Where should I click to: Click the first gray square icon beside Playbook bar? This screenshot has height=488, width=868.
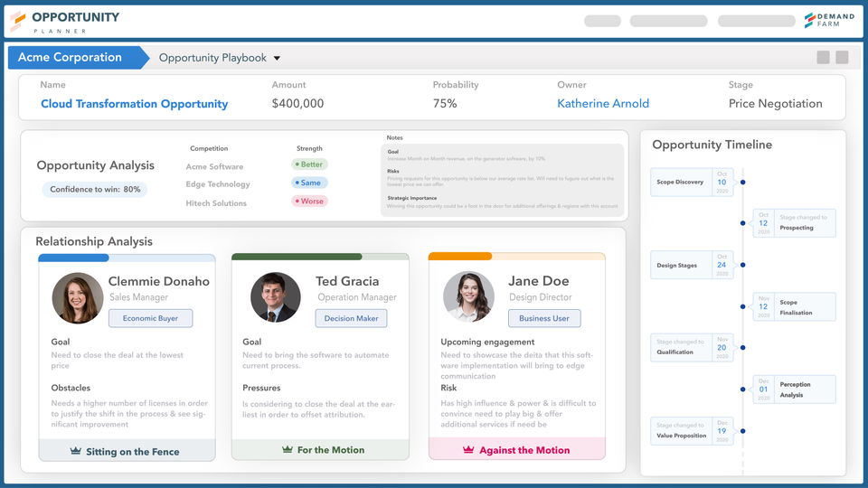click(x=823, y=57)
